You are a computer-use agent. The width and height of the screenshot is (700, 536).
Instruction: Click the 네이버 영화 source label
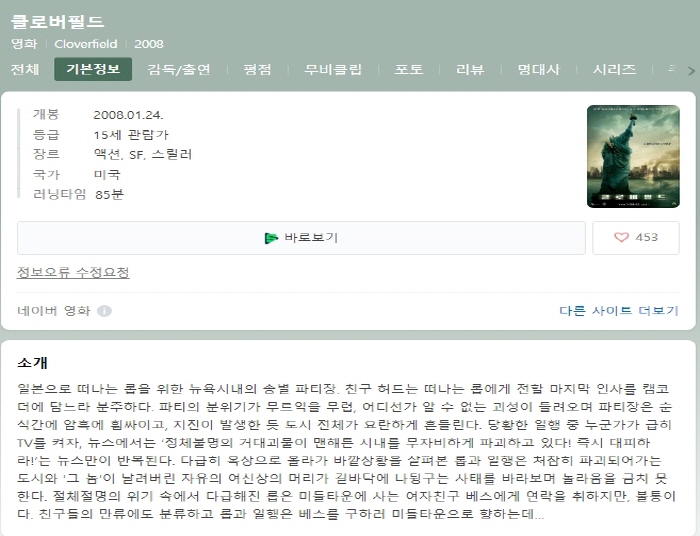pos(54,311)
